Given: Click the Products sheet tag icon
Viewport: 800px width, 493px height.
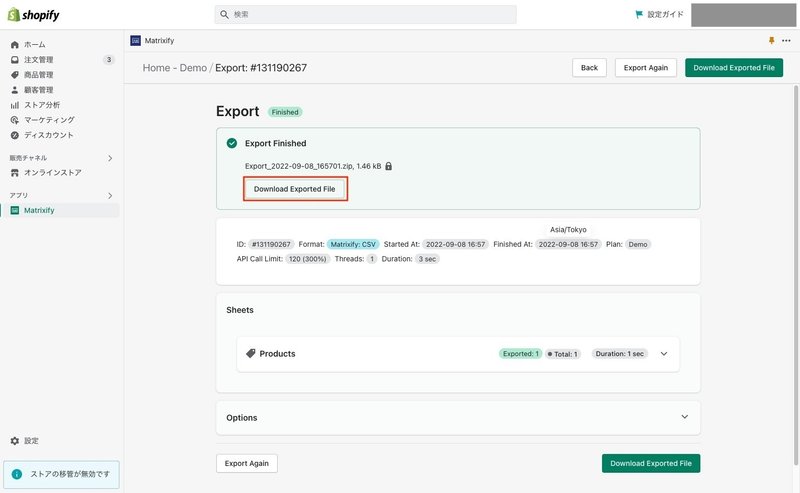Looking at the screenshot, I should [251, 354].
